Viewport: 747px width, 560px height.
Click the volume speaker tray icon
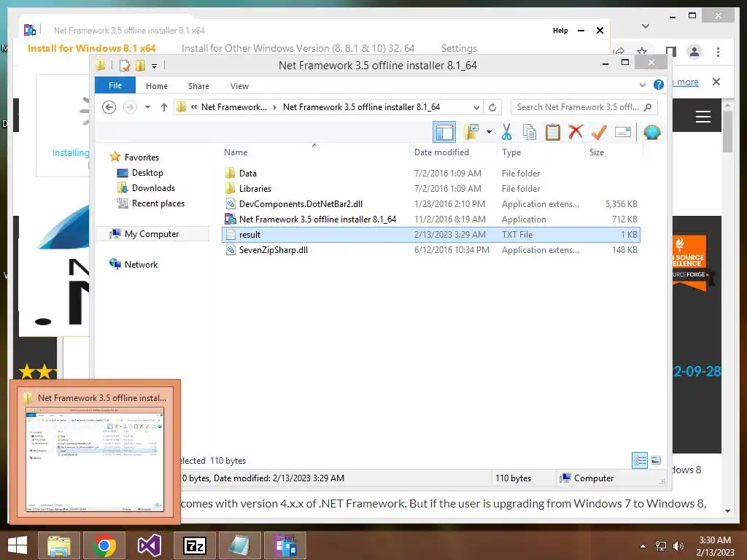678,546
